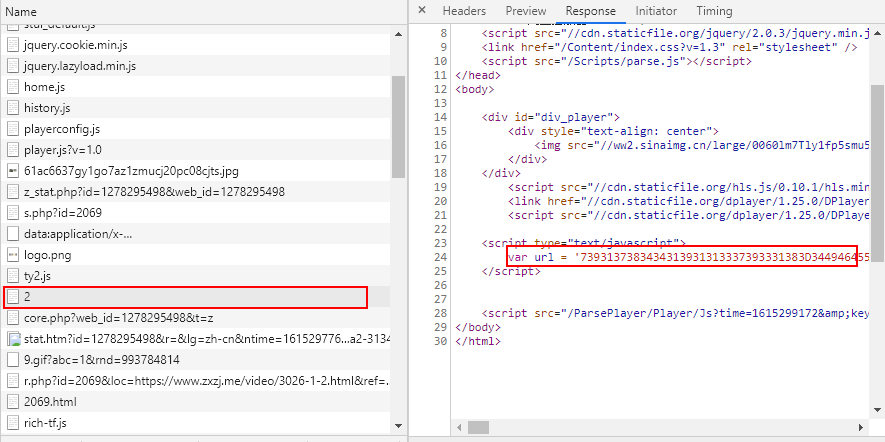Click file icon of r.php request
The height and width of the screenshot is (442, 885).
13,382
